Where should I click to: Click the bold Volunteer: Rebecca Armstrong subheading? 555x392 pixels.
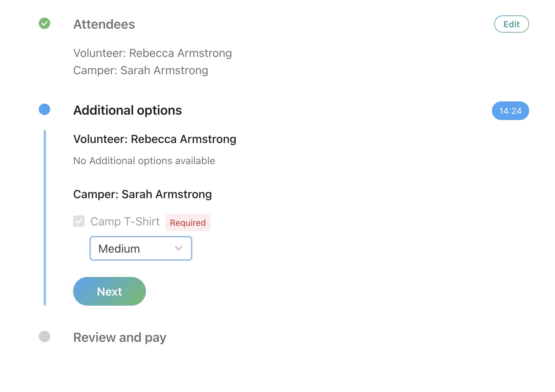tap(155, 139)
